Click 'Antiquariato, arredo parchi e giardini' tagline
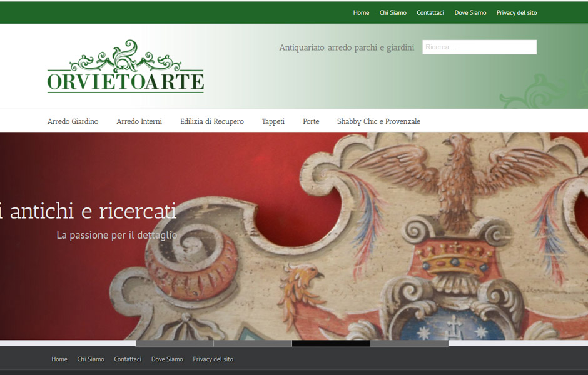588x375 pixels. coord(347,47)
